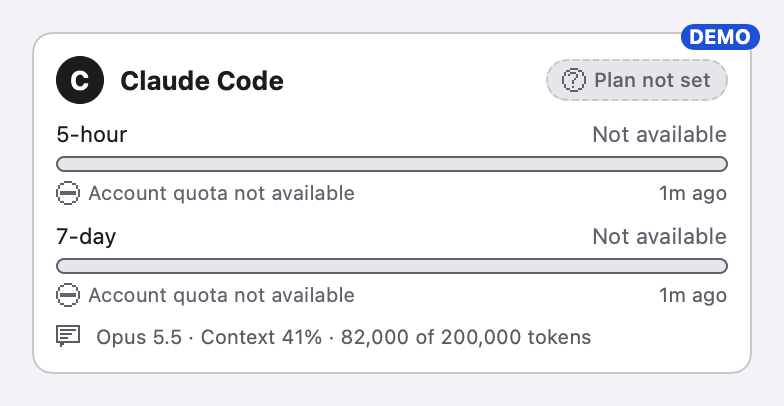Open the Plan not set badge
Screen dimensions: 784x406
pyautogui.click(x=636, y=80)
